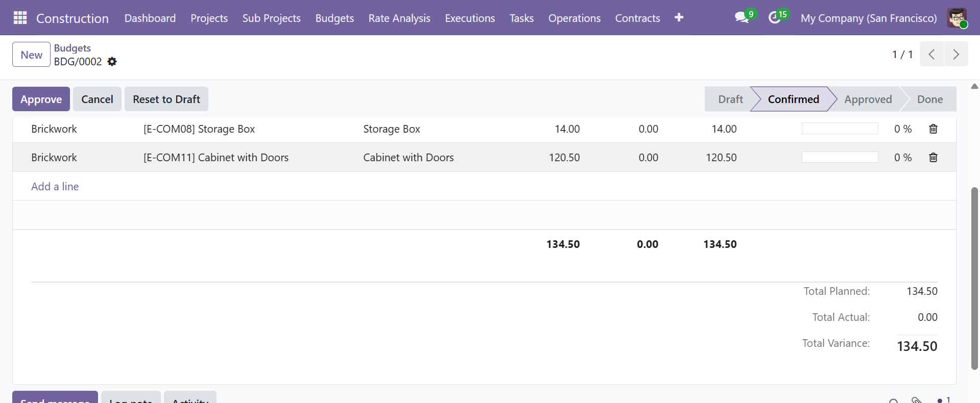This screenshot has height=403, width=980.
Task: Open the Rate Analysis menu
Action: pyautogui.click(x=399, y=18)
